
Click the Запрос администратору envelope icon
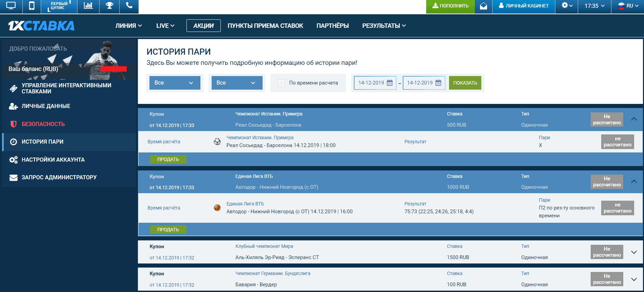[x=14, y=178]
